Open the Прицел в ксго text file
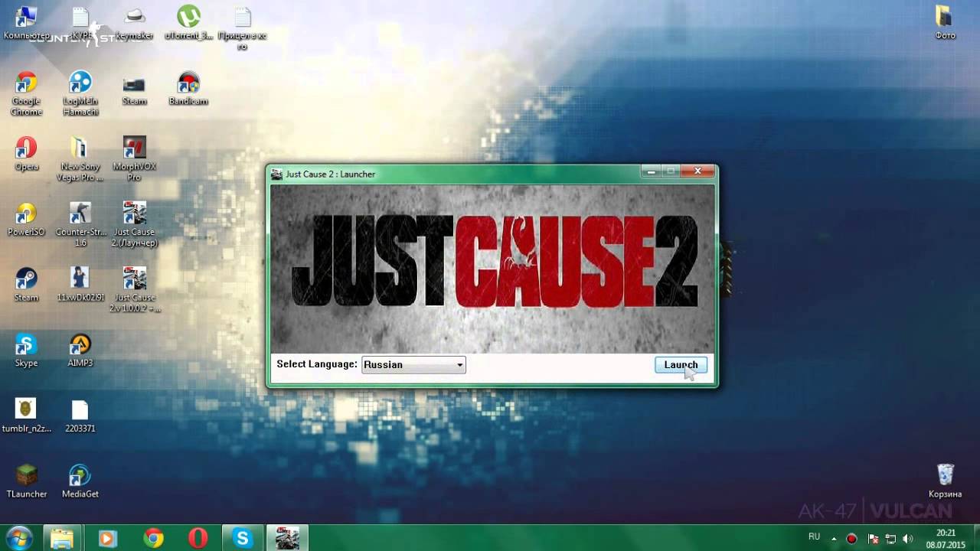 click(242, 28)
